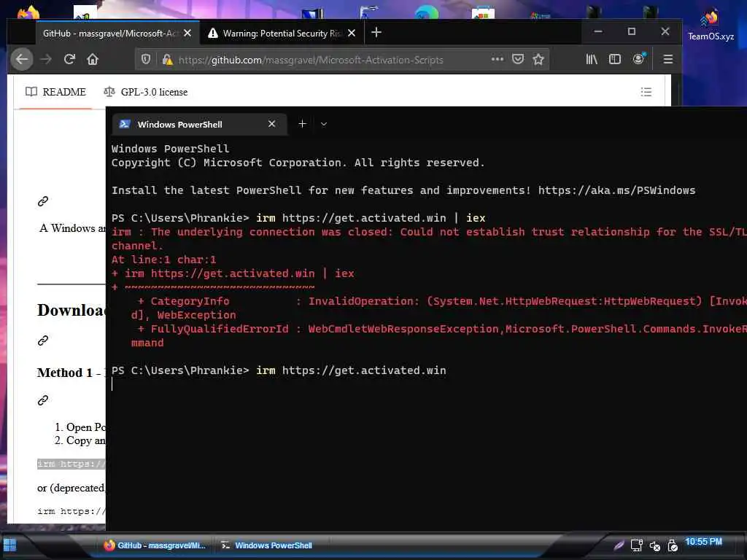The height and width of the screenshot is (560, 747).
Task: Switch to Warning: Potential Security Risk tab
Action: [282, 34]
